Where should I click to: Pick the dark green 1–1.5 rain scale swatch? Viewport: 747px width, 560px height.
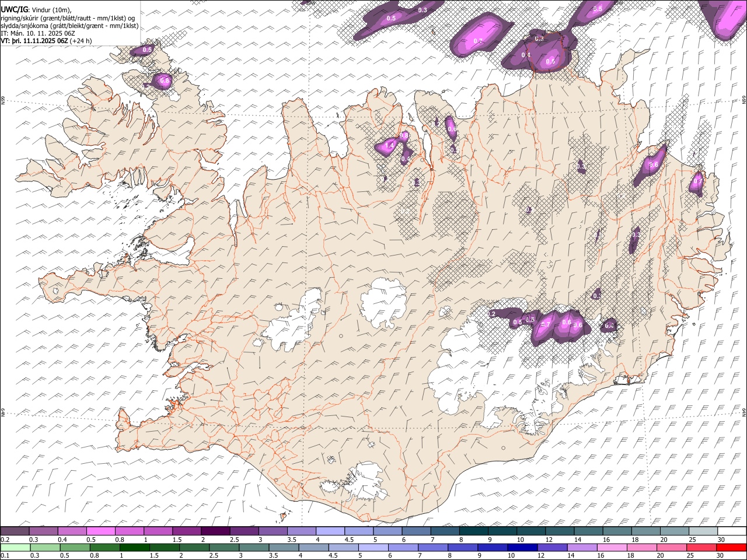click(135, 548)
